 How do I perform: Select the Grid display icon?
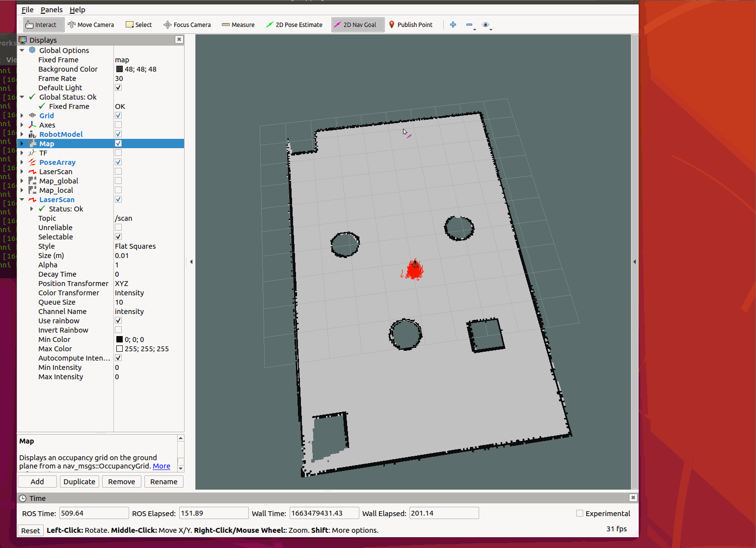tap(32, 116)
